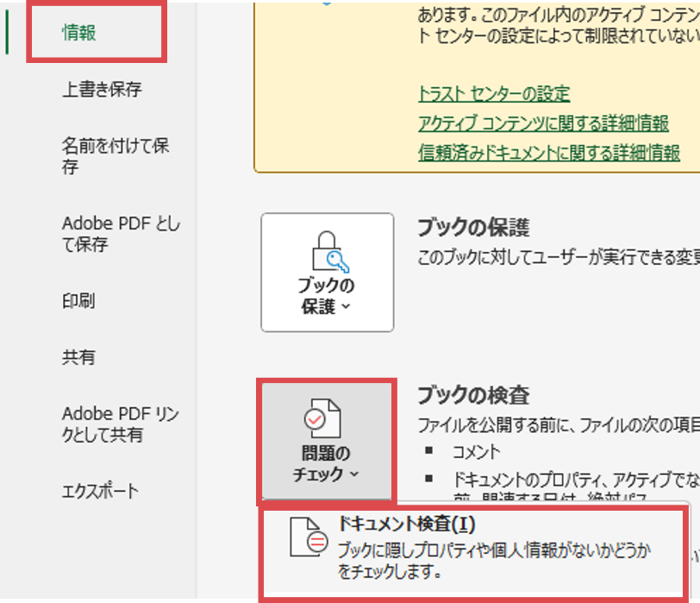This screenshot has width=700, height=603.
Task: Open the エクスポート page
Action: tap(100, 491)
